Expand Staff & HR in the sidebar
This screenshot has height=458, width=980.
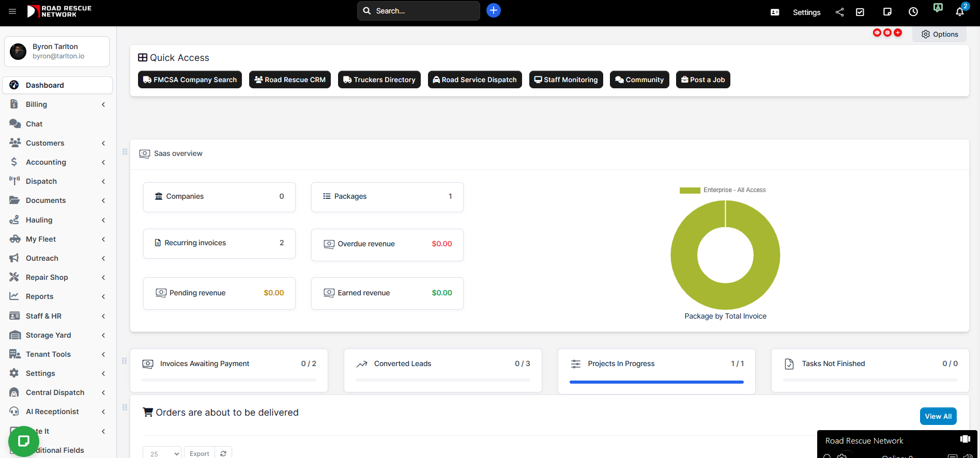pyautogui.click(x=57, y=316)
